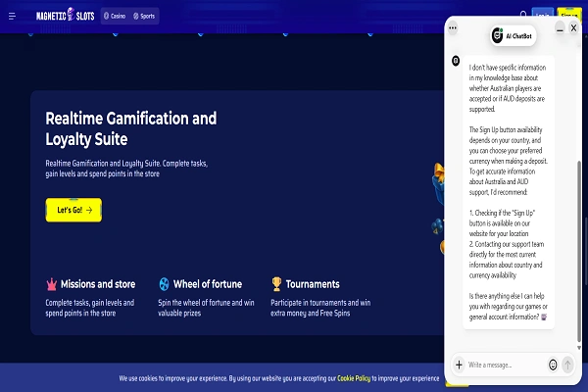The height and width of the screenshot is (392, 588).
Task: Click the Missions and store crown icon
Action: tap(51, 284)
